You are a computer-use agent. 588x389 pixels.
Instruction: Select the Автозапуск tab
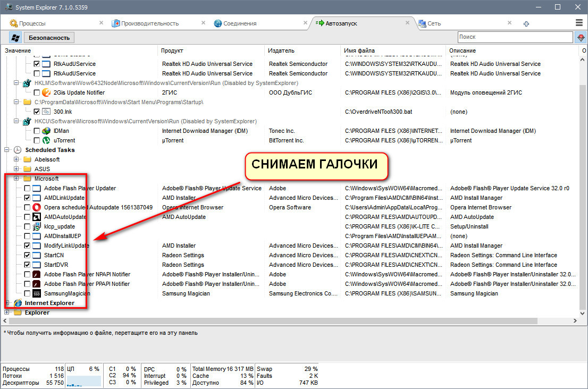pyautogui.click(x=362, y=23)
